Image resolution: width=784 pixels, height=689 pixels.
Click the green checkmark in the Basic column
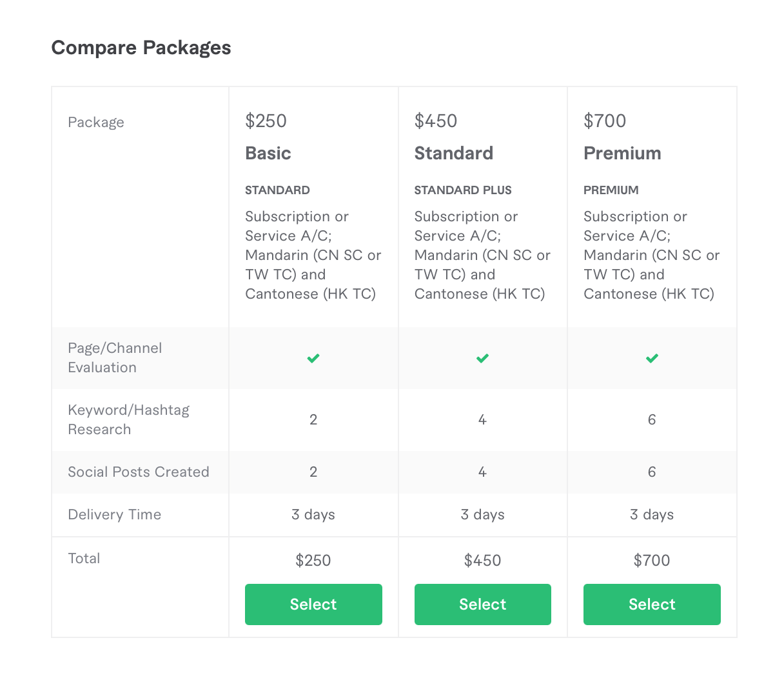(313, 358)
